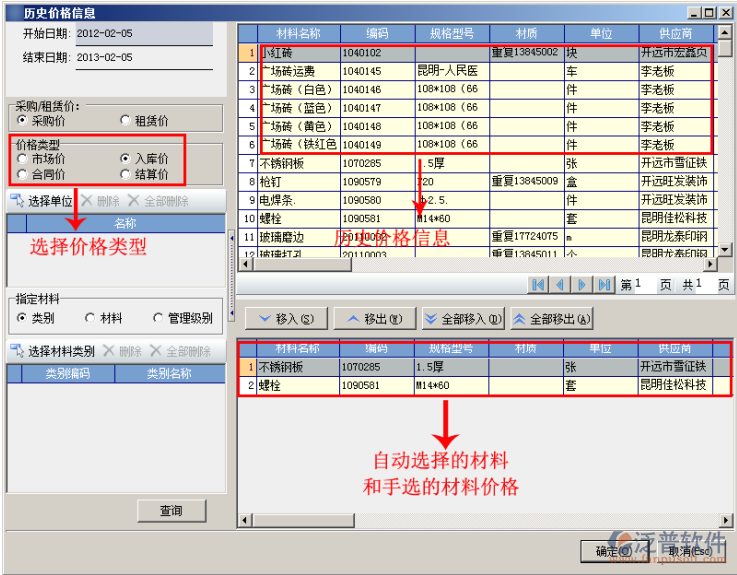
Task: Select 管理级别 under 指定材料
Action: coord(158,318)
